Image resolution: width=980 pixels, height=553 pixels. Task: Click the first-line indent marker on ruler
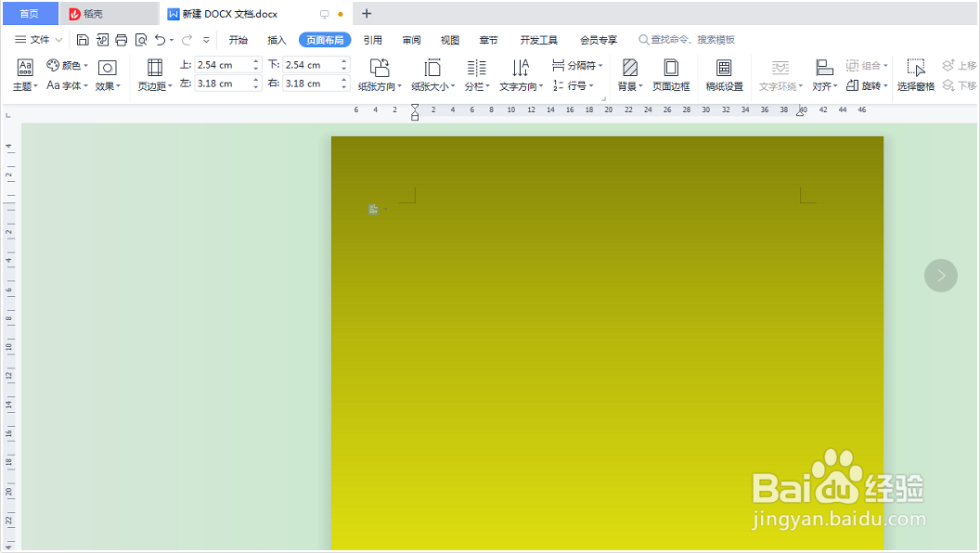pyautogui.click(x=415, y=108)
